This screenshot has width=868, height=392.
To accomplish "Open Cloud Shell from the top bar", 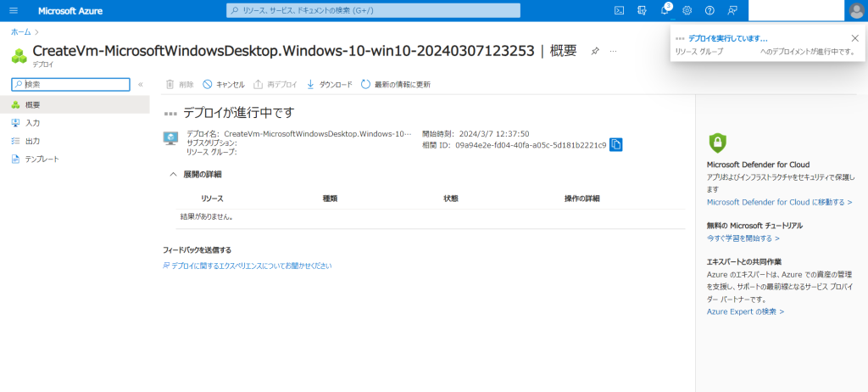I will (x=620, y=10).
